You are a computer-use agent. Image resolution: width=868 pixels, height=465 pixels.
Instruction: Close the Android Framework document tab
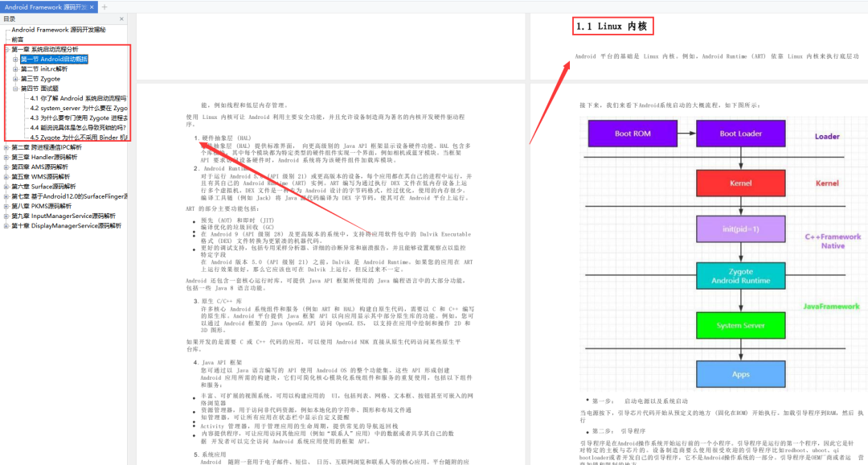tap(92, 7)
